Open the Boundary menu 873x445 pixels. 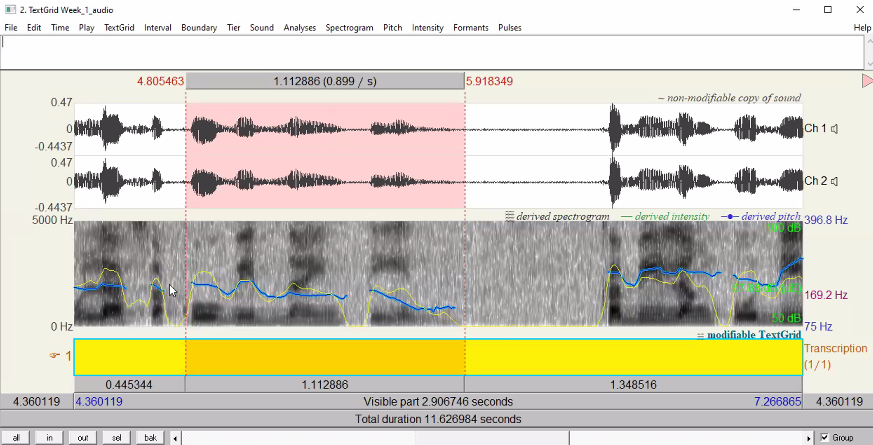click(x=199, y=28)
